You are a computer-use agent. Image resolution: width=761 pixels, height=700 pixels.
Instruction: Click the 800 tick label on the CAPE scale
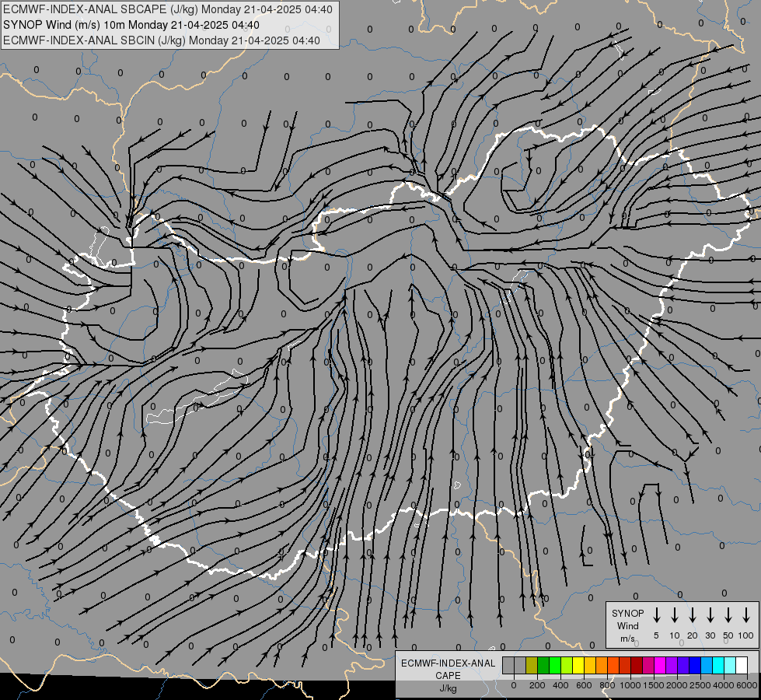607,685
